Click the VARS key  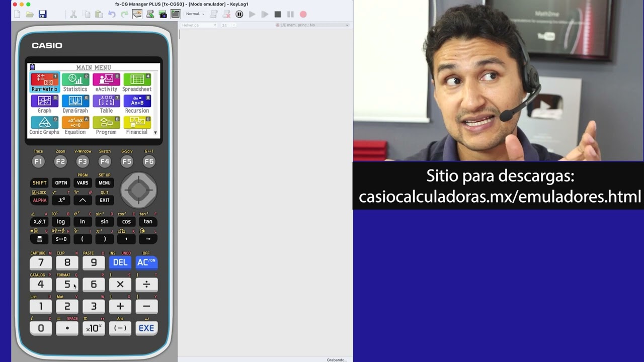[x=83, y=183]
